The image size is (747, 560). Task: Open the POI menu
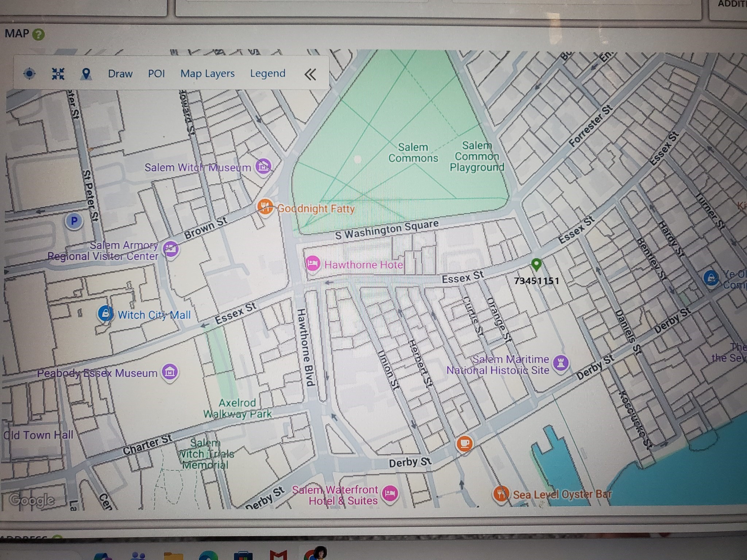point(156,74)
